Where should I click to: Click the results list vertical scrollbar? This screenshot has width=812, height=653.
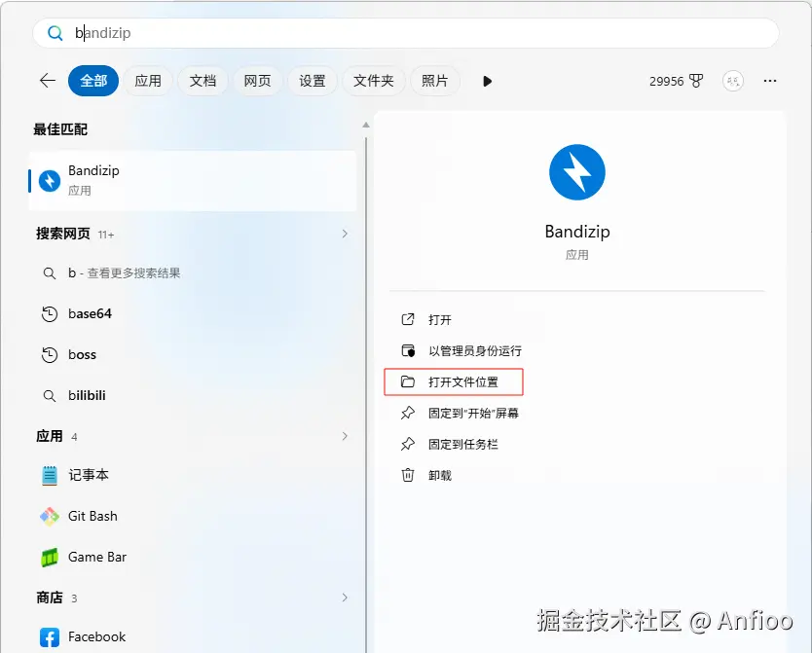pos(366,395)
